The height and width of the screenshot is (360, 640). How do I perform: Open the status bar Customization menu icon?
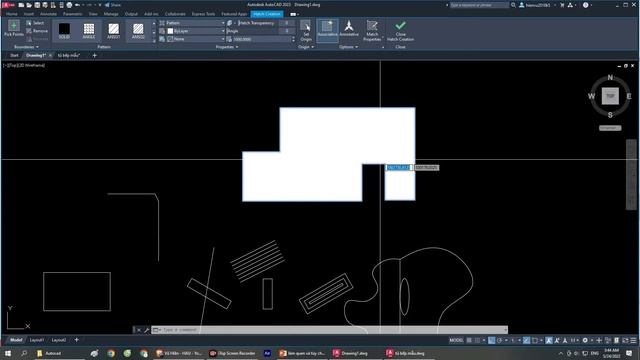coord(633,340)
